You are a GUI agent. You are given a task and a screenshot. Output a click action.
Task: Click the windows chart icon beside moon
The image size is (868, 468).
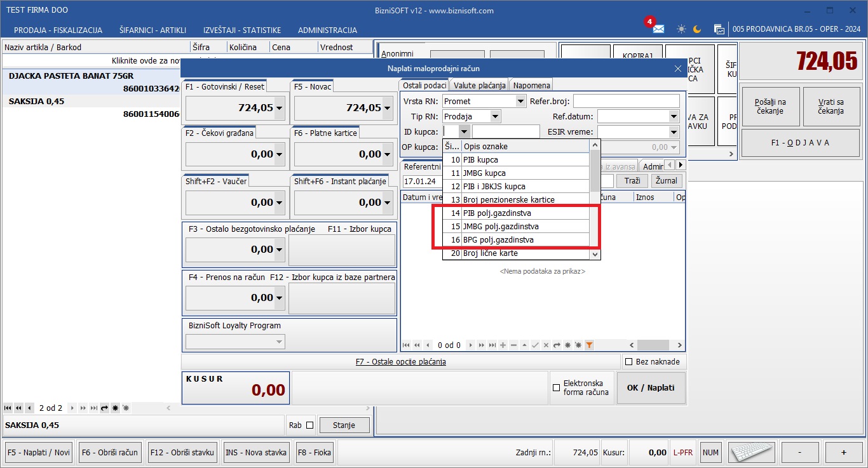[719, 29]
